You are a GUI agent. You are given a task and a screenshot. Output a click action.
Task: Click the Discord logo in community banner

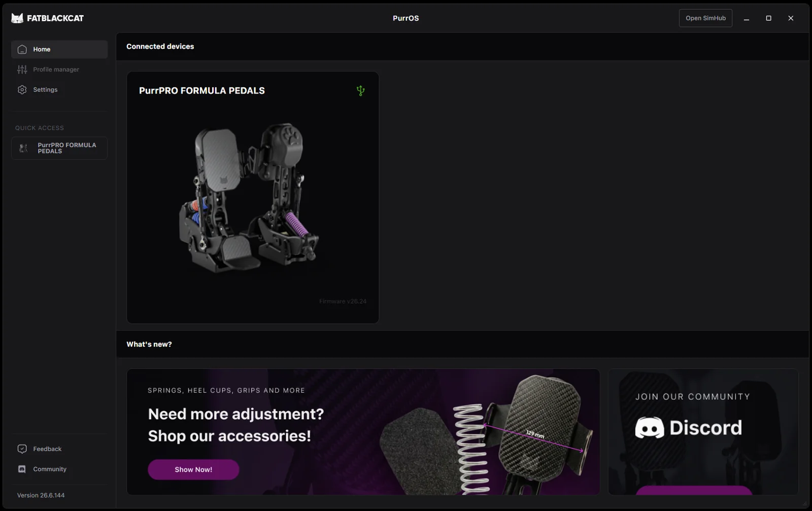[688, 428]
